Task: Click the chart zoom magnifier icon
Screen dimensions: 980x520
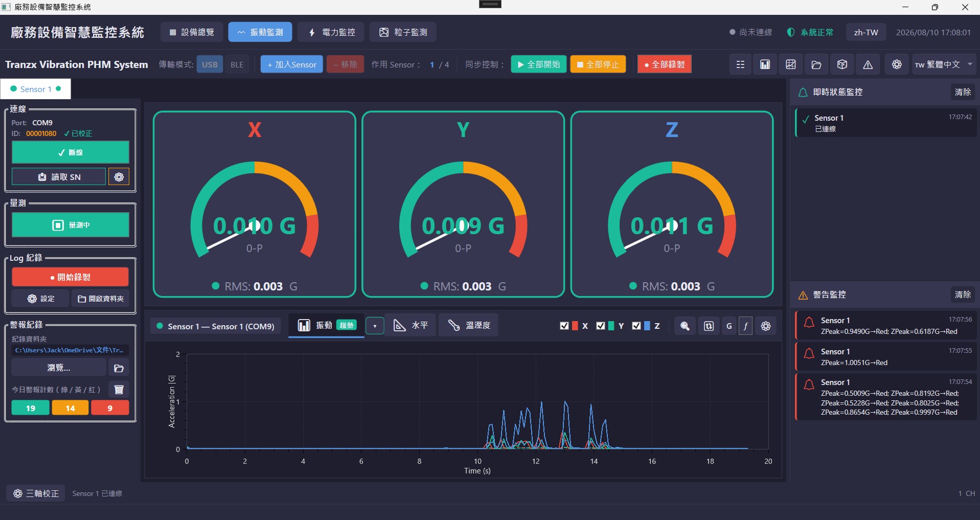Action: tap(685, 326)
